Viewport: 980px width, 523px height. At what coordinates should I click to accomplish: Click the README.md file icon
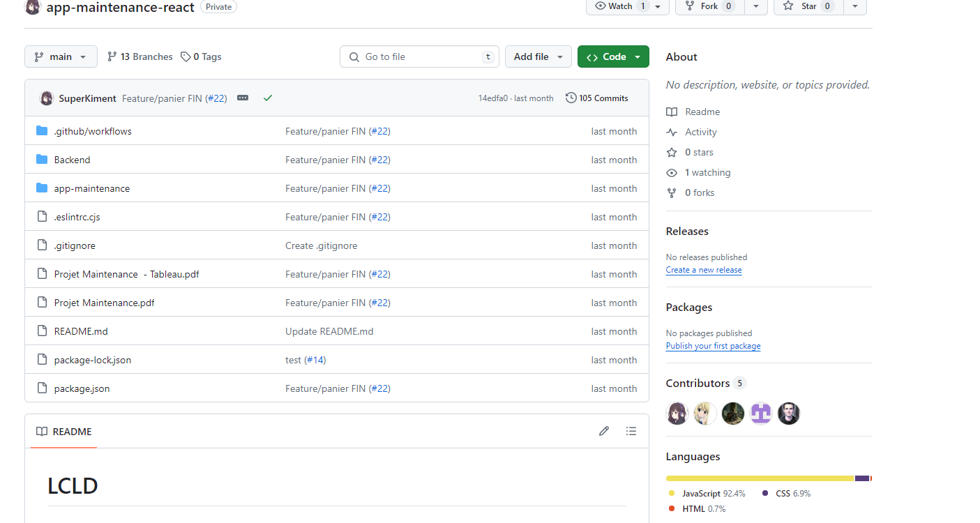pyautogui.click(x=42, y=331)
